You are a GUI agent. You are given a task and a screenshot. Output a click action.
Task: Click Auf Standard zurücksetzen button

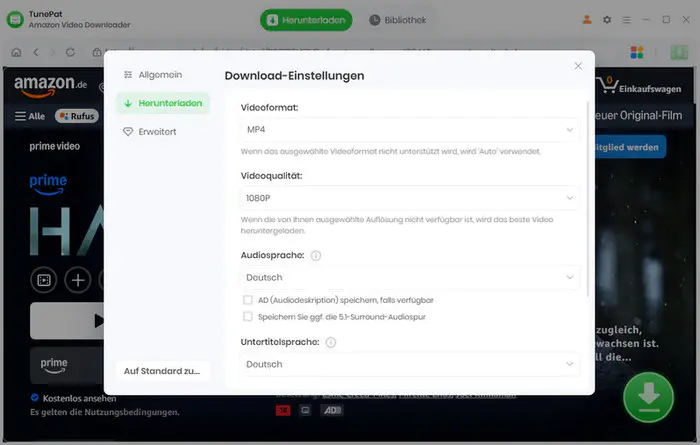click(x=162, y=371)
